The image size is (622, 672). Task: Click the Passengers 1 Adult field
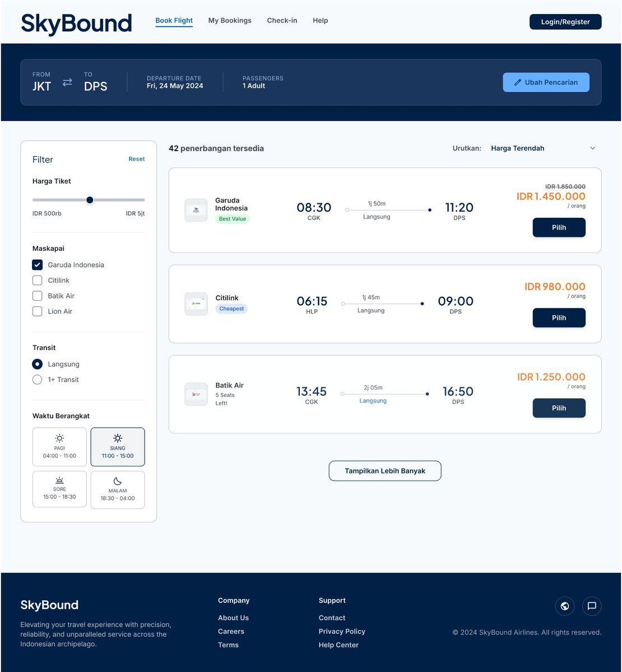pos(263,82)
